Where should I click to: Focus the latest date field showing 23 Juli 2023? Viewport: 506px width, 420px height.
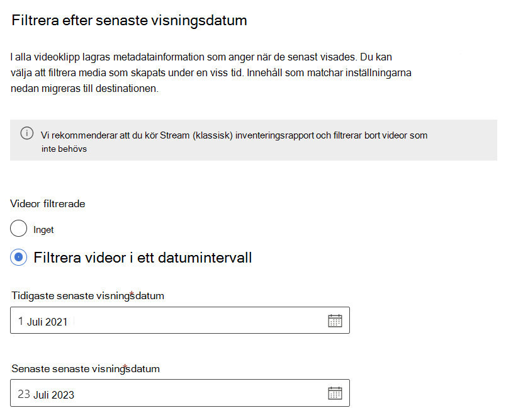tap(180, 393)
